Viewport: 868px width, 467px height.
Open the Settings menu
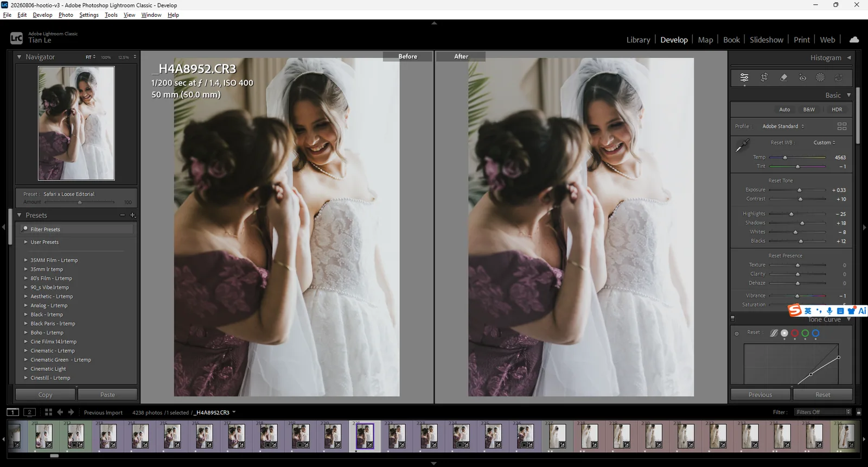click(89, 15)
